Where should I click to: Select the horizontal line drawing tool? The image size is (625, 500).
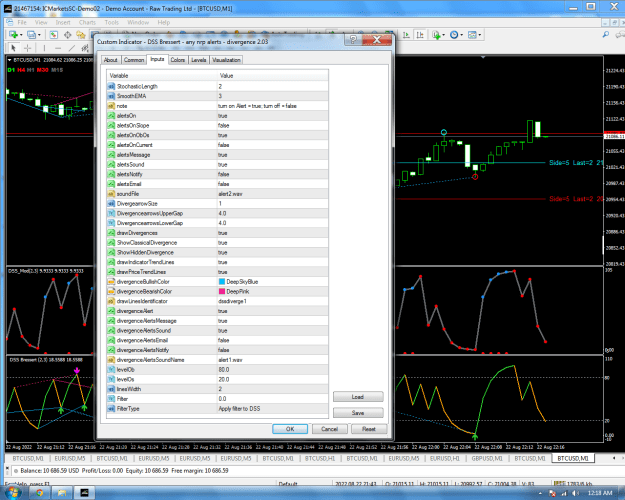point(58,48)
